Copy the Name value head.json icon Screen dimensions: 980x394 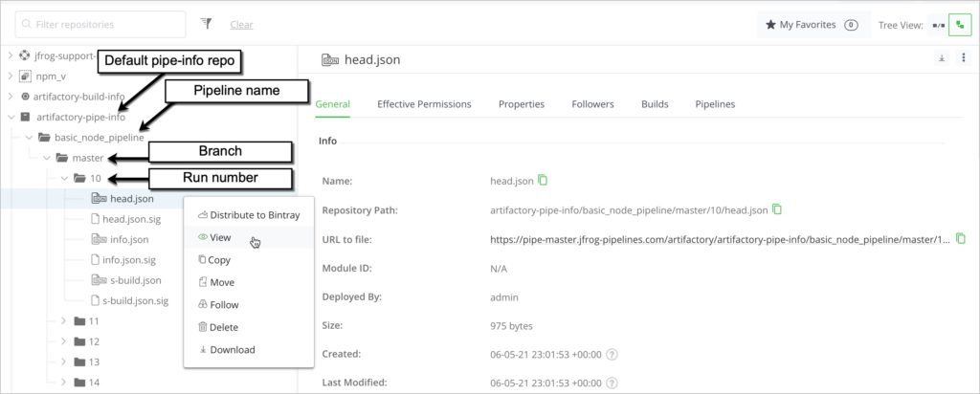(x=544, y=181)
